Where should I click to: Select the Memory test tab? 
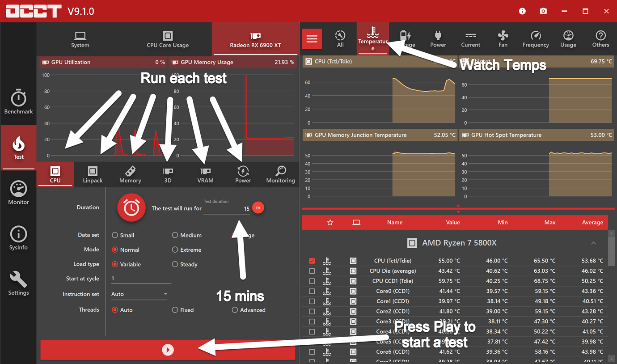130,174
